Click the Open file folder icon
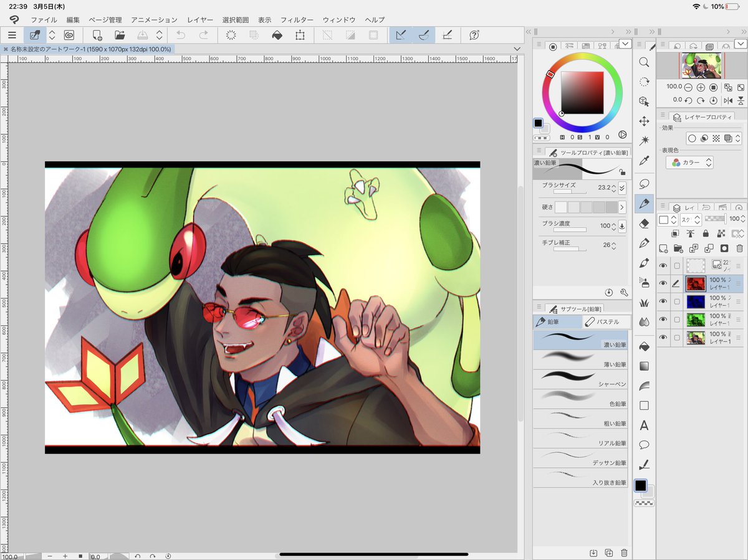The image size is (748, 560). [x=120, y=36]
